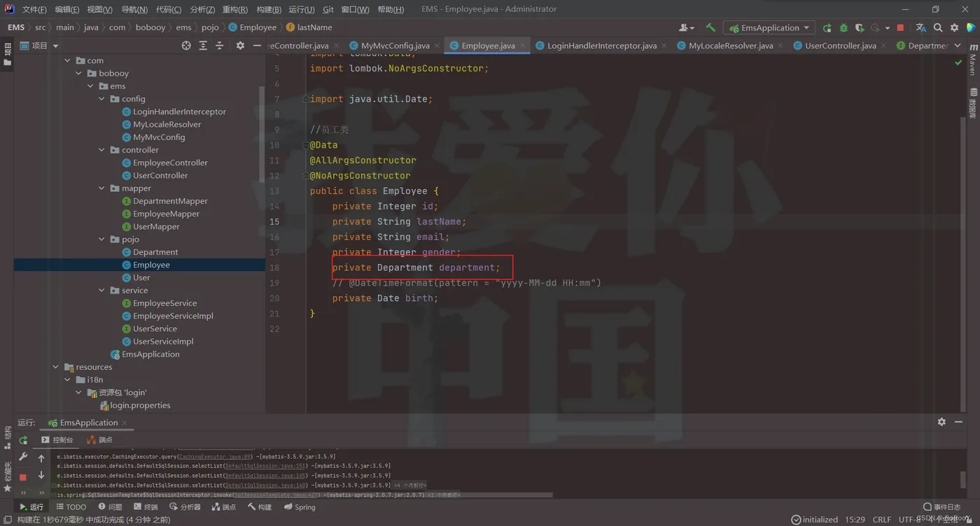Hide the Run tool window
Image resolution: width=980 pixels, height=526 pixels.
click(958, 422)
